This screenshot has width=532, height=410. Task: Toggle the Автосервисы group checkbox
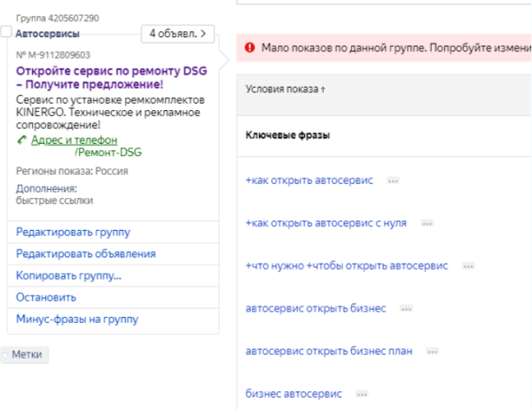tap(7, 33)
